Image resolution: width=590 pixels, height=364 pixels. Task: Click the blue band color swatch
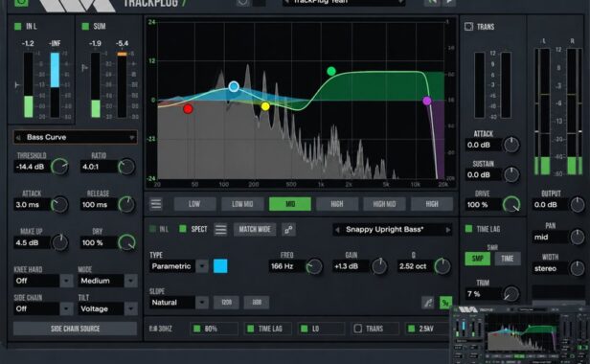coord(220,266)
